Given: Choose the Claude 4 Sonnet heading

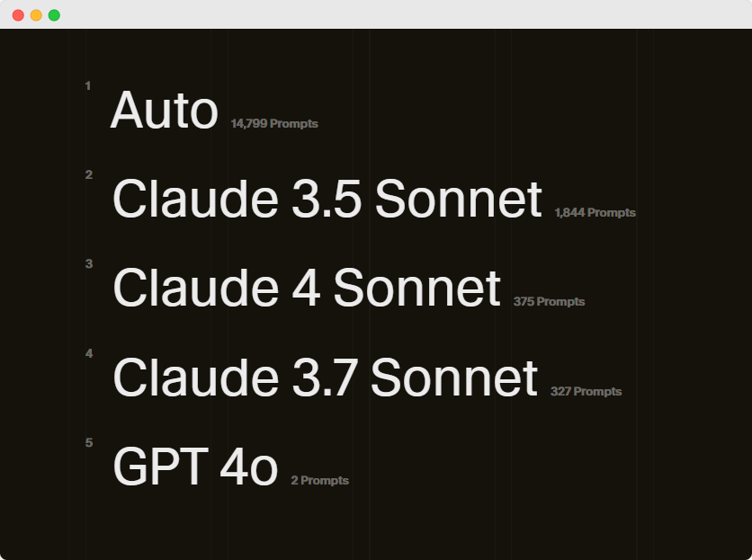Looking at the screenshot, I should pos(306,289).
